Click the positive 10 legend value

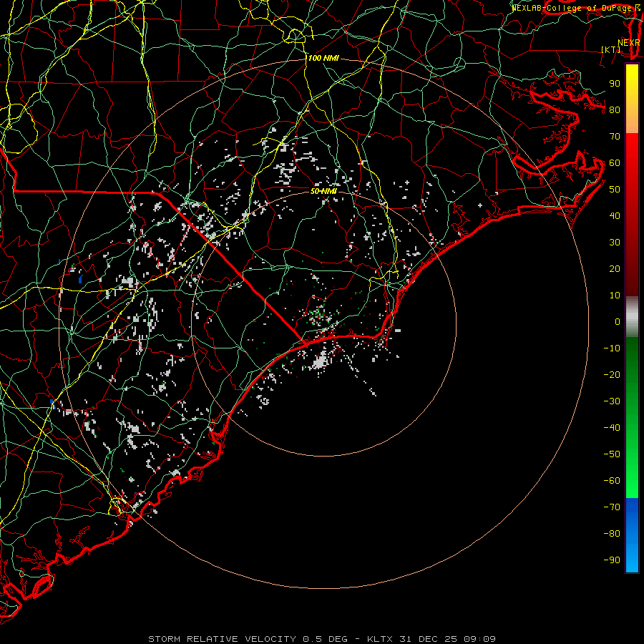615,296
